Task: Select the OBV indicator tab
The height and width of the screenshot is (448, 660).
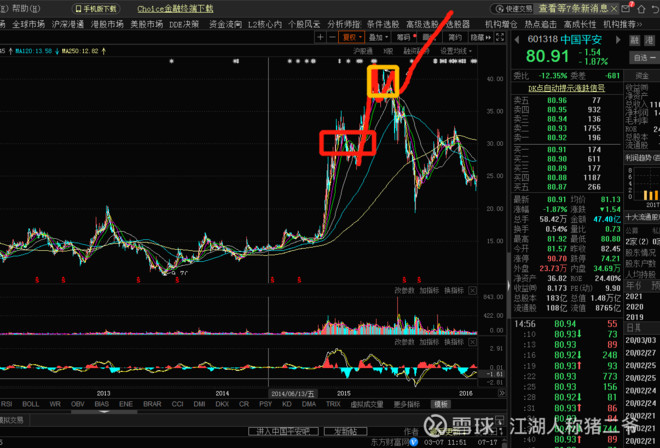Action: (x=77, y=404)
